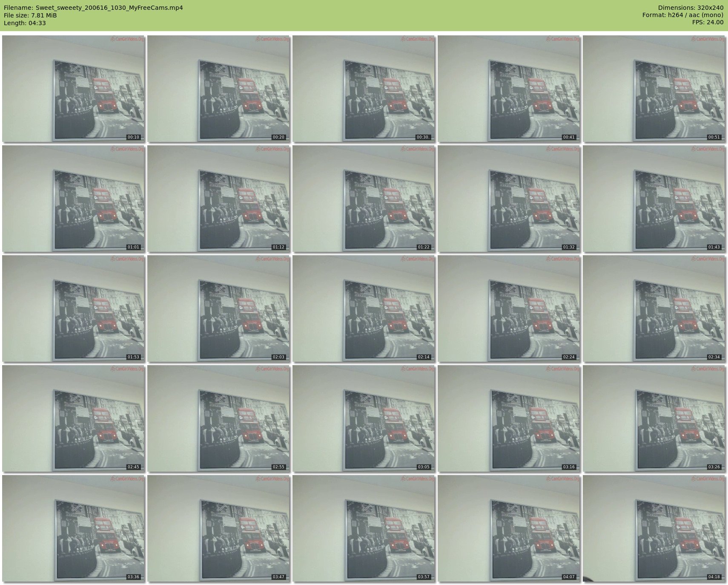Open the 02:55 thumbnail

(x=218, y=418)
